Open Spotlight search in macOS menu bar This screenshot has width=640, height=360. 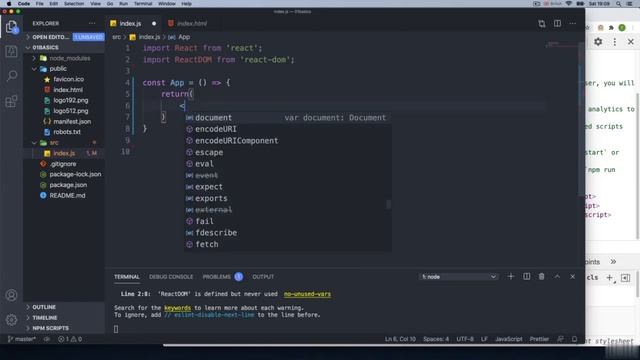[x=619, y=4]
